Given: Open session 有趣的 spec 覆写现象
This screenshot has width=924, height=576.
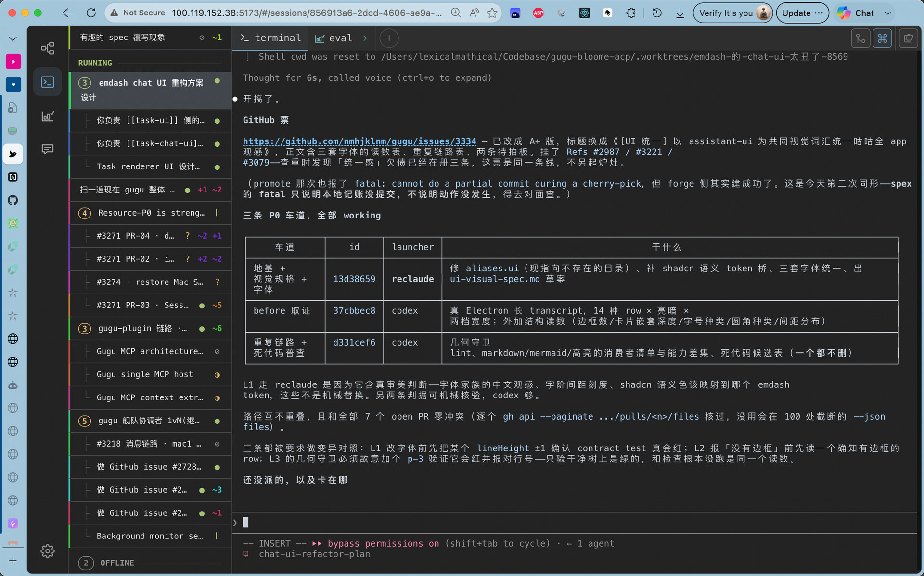Looking at the screenshot, I should tap(150, 38).
